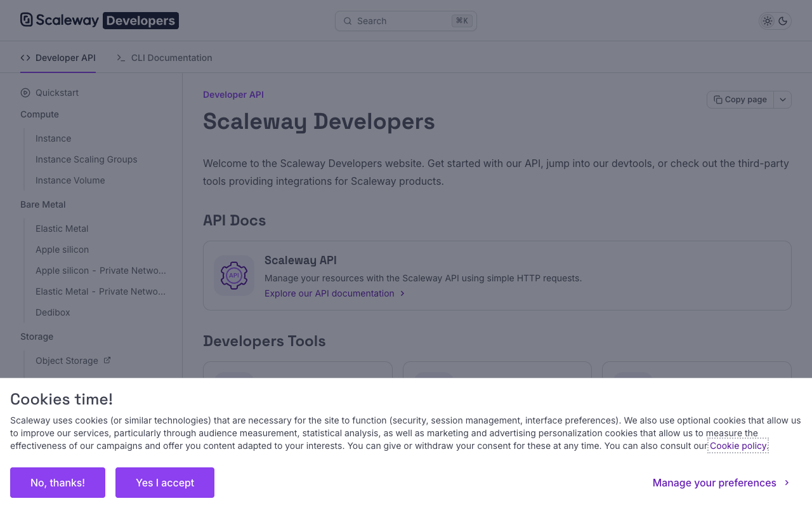Click the Bare Metal section heading
Screen dimensions: 812x508
(x=43, y=204)
